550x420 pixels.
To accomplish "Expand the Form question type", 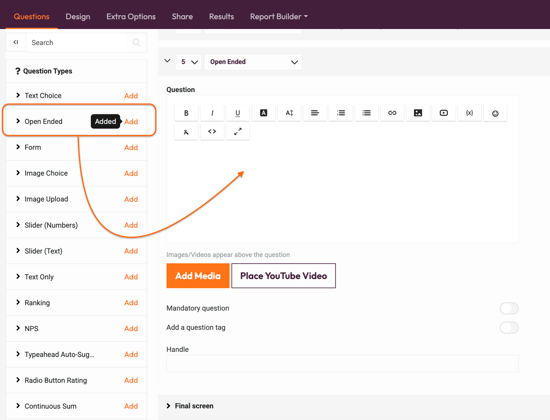I will tap(18, 147).
